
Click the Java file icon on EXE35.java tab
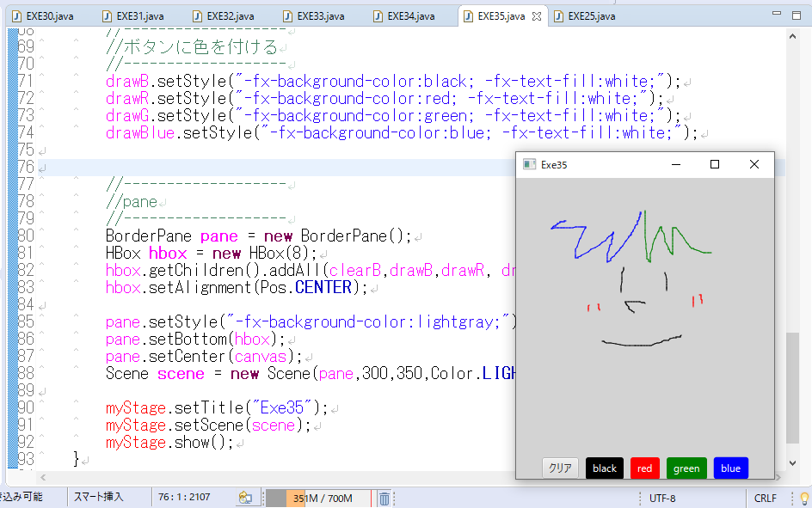[468, 16]
